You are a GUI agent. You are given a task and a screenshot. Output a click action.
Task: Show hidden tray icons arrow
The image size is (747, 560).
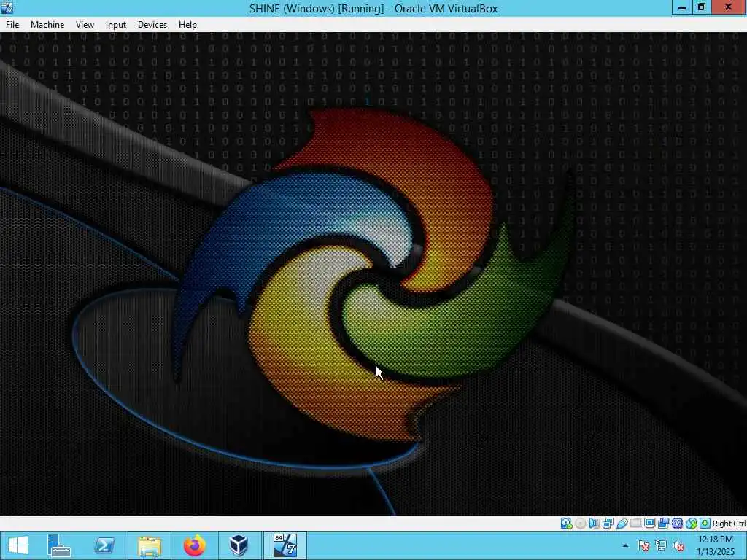pyautogui.click(x=625, y=545)
